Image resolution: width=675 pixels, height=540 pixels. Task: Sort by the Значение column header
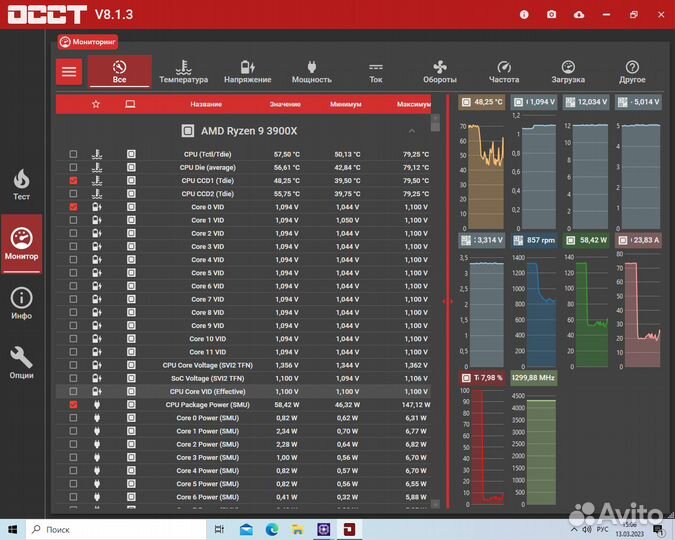click(x=285, y=104)
